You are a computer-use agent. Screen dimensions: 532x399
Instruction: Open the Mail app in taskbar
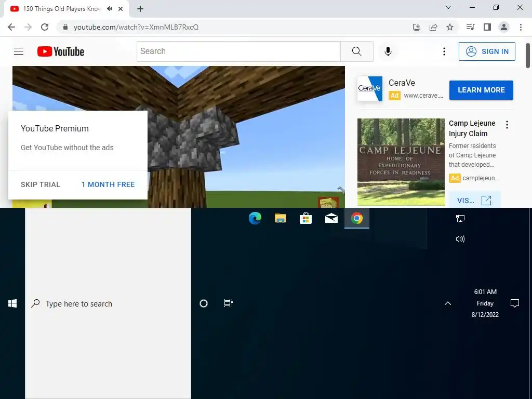(x=331, y=218)
